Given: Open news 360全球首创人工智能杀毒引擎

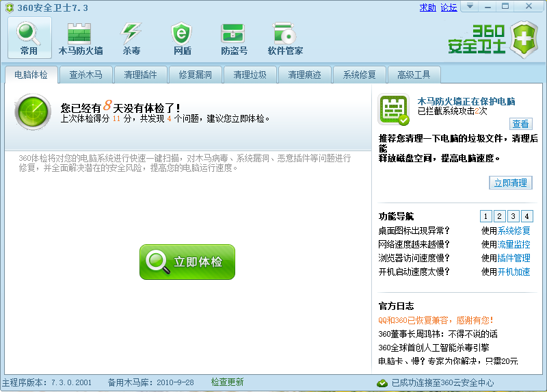Looking at the screenshot, I should pyautogui.click(x=433, y=348).
